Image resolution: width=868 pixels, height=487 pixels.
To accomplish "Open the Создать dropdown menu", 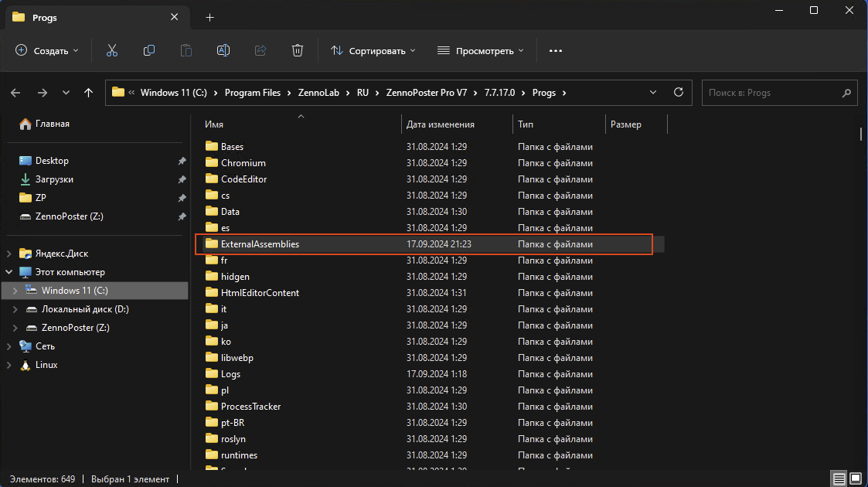I will (47, 50).
